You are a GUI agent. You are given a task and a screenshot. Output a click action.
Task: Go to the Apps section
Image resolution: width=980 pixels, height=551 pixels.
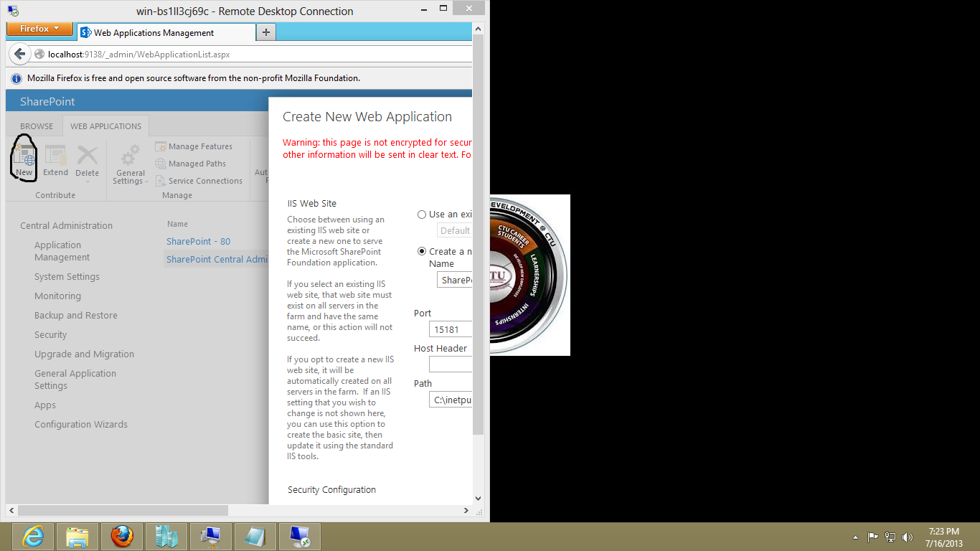tap(44, 405)
